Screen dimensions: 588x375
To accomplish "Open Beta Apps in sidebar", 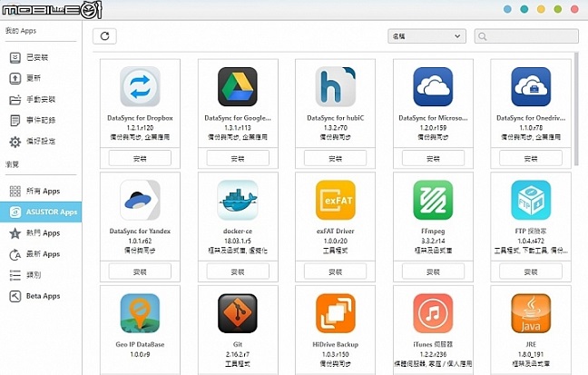I will (x=41, y=296).
